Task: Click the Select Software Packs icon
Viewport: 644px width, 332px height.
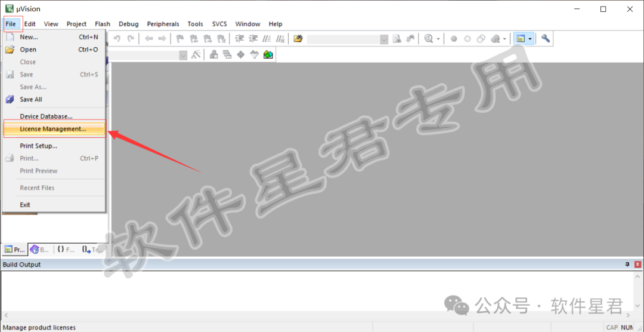Action: pyautogui.click(x=255, y=54)
